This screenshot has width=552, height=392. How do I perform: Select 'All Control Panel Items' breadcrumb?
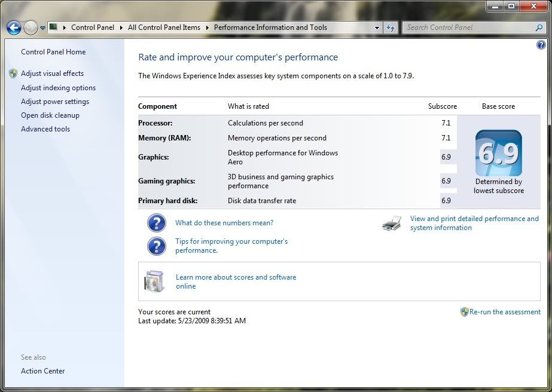point(164,27)
